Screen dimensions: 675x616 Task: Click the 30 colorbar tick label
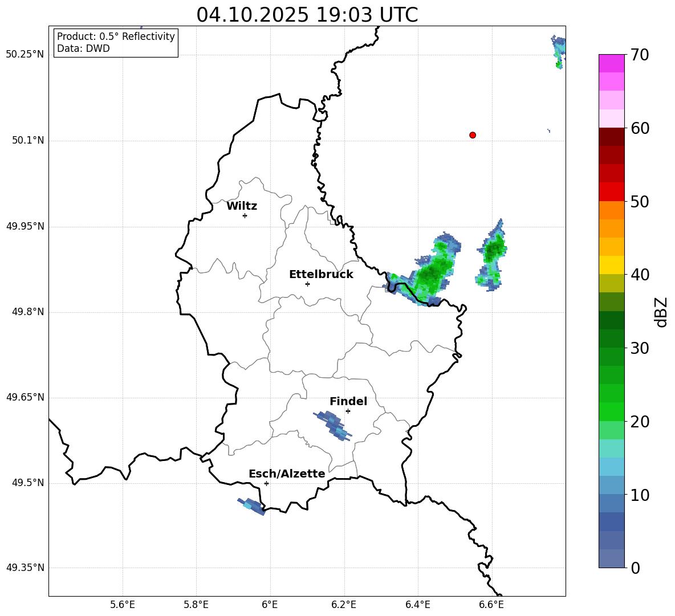click(640, 348)
